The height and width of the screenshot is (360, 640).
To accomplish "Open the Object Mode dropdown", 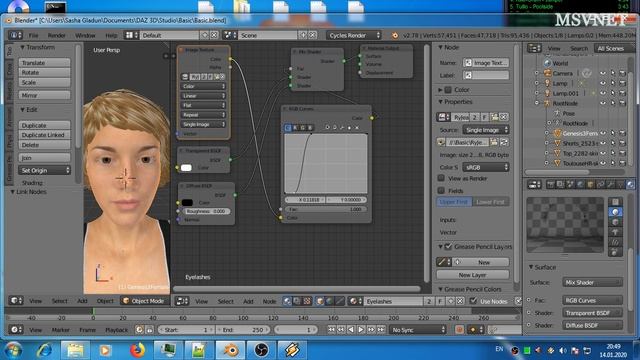I will (x=144, y=301).
